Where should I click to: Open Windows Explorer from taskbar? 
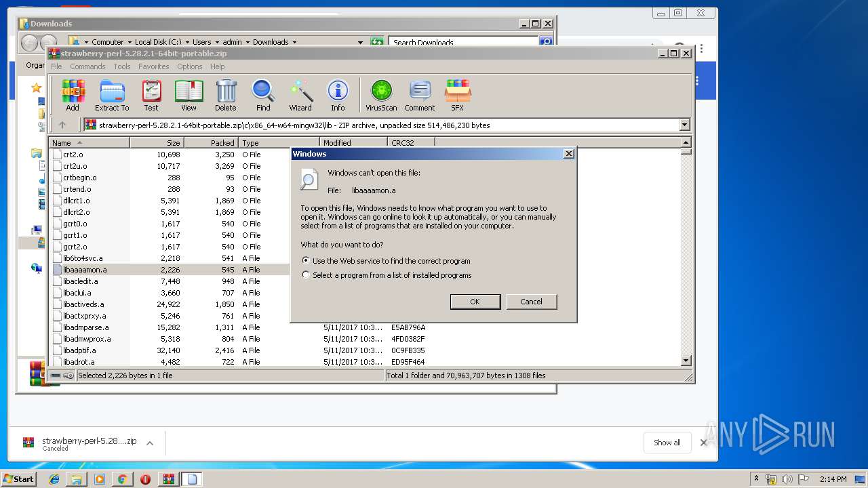77,479
